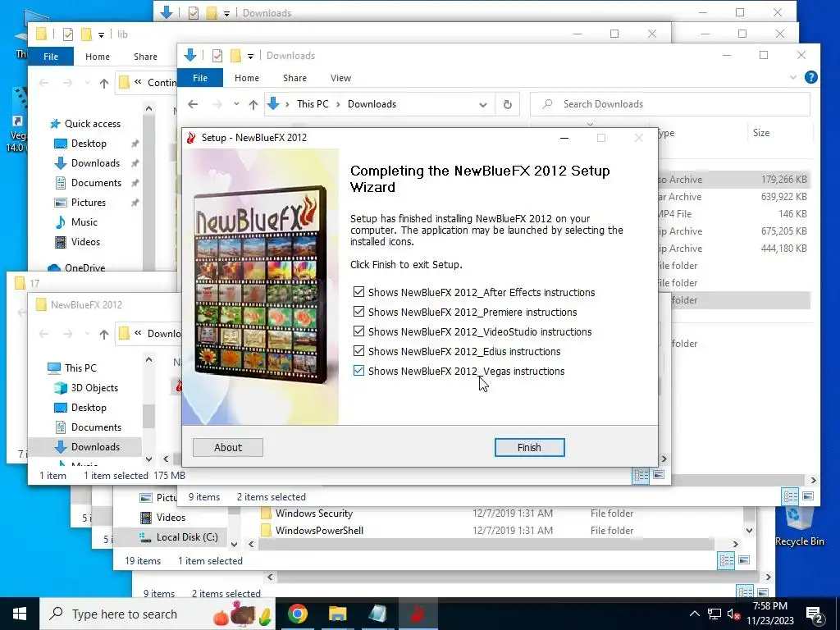
Task: Uncheck Edius instructions checkbox
Action: [x=358, y=351]
